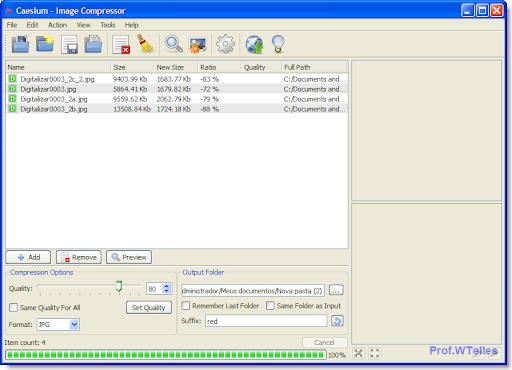Sort by the Quality column header
The height and width of the screenshot is (370, 512).
tap(261, 67)
